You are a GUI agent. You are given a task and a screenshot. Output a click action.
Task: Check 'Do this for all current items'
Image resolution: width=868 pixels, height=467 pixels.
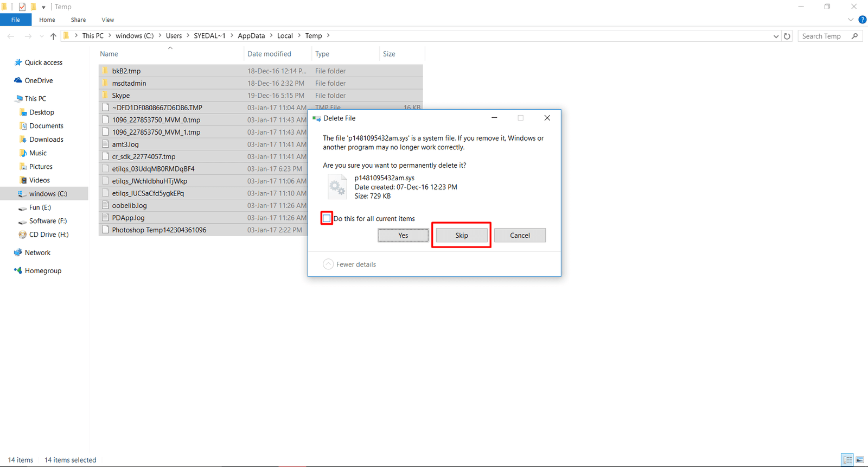point(327,218)
